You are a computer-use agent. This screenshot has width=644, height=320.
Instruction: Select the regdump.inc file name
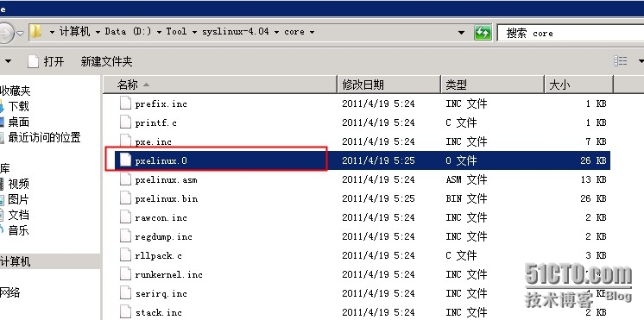[x=163, y=236]
